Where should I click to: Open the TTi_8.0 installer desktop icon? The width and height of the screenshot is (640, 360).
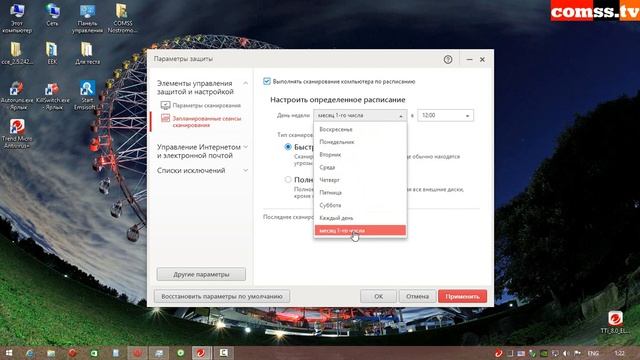615,322
